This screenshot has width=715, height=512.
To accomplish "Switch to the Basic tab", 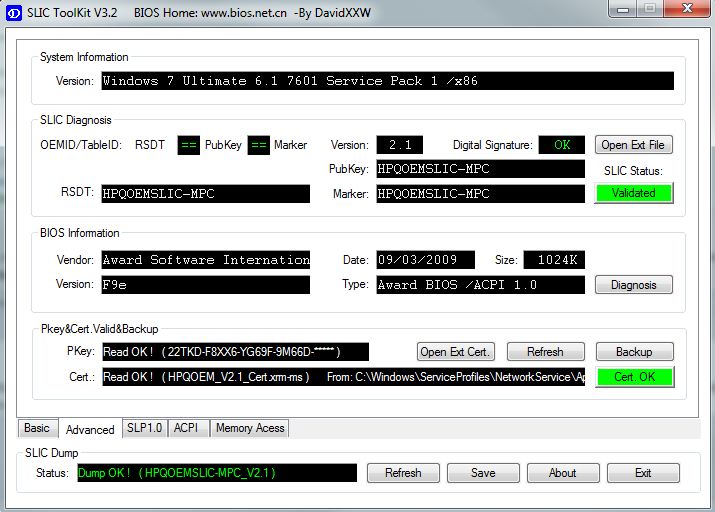I will click(37, 428).
